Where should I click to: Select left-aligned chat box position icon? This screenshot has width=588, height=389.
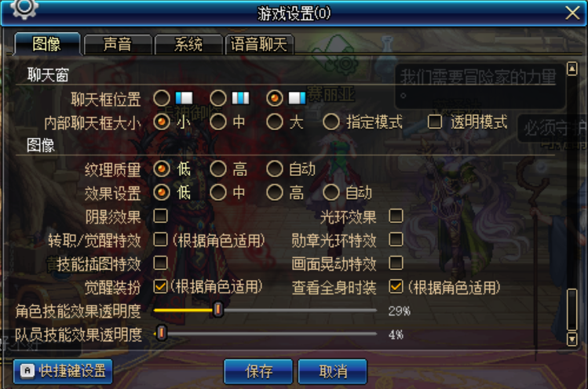(x=184, y=98)
